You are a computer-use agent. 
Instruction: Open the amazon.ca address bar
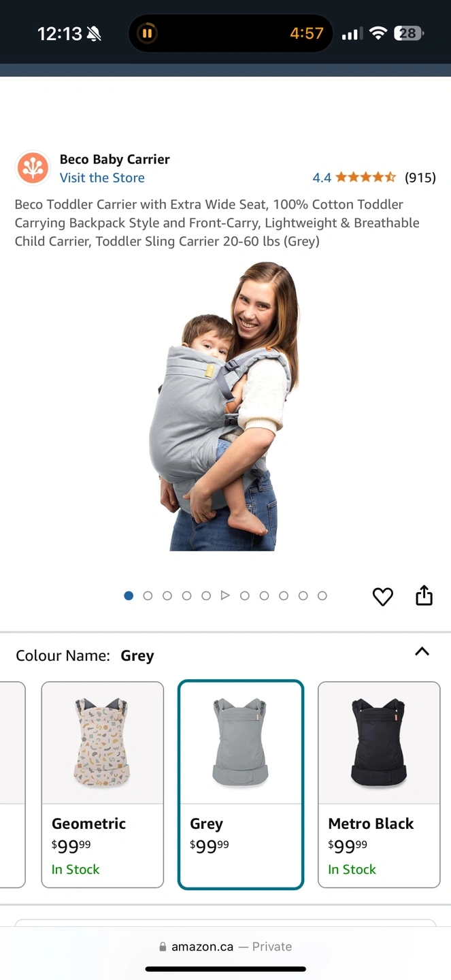click(225, 947)
